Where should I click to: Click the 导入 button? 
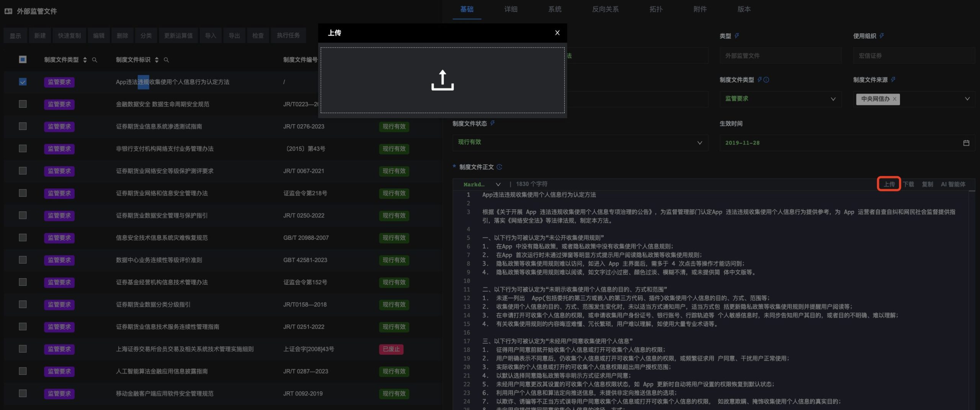pos(211,36)
